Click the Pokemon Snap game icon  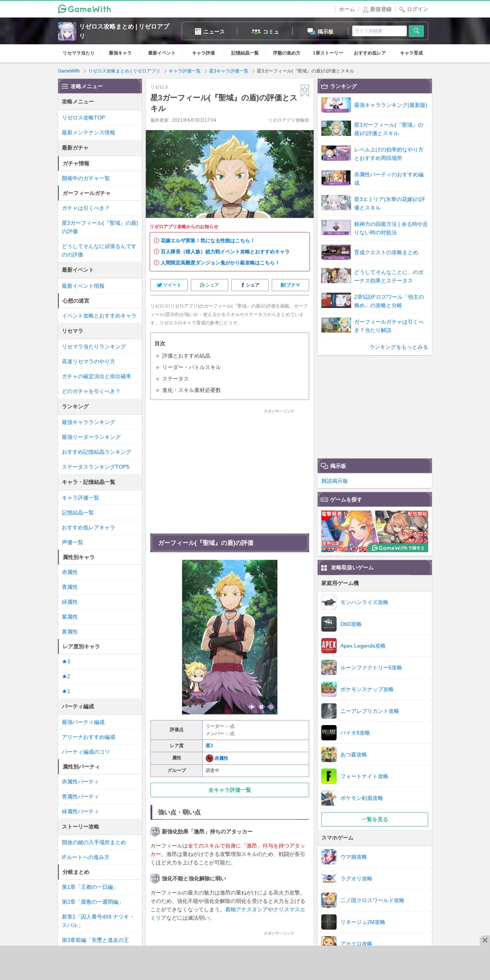329,689
